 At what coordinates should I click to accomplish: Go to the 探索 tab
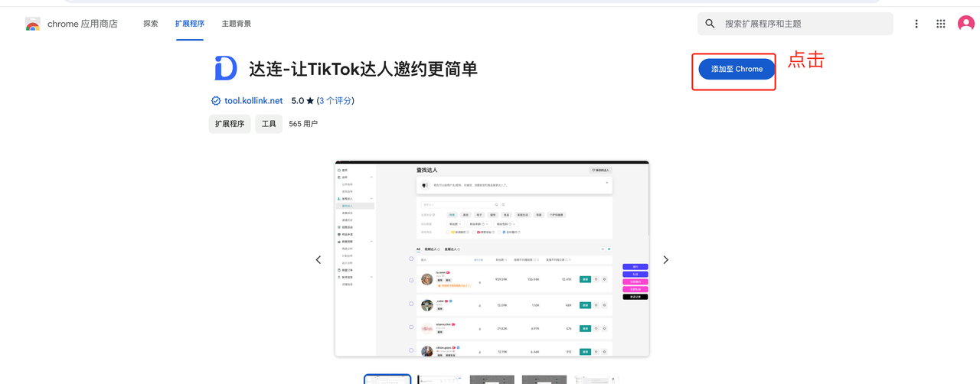(151, 24)
